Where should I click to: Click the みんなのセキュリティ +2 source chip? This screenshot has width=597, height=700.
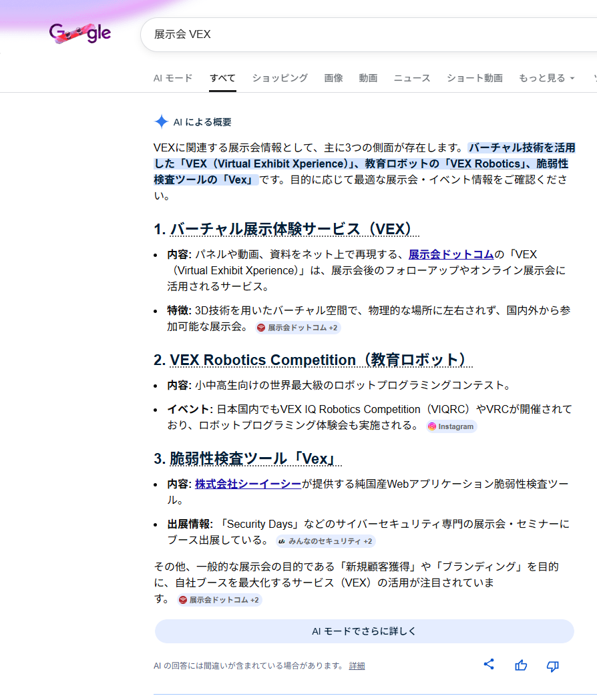tap(325, 541)
